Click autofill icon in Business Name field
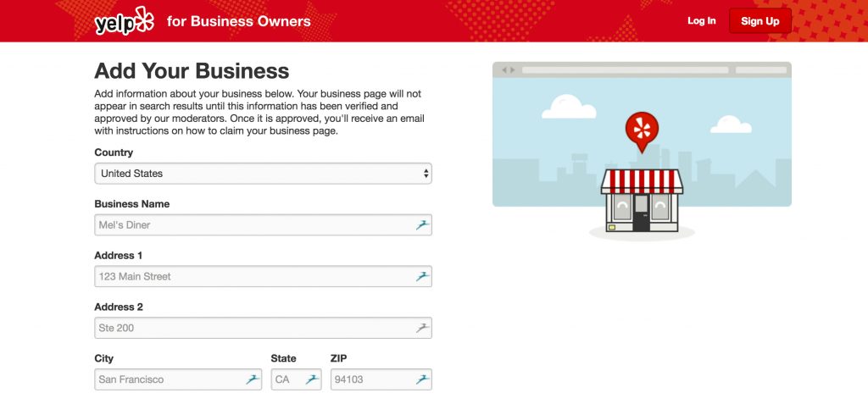Viewport: 868px width, 404px height. coord(422,224)
